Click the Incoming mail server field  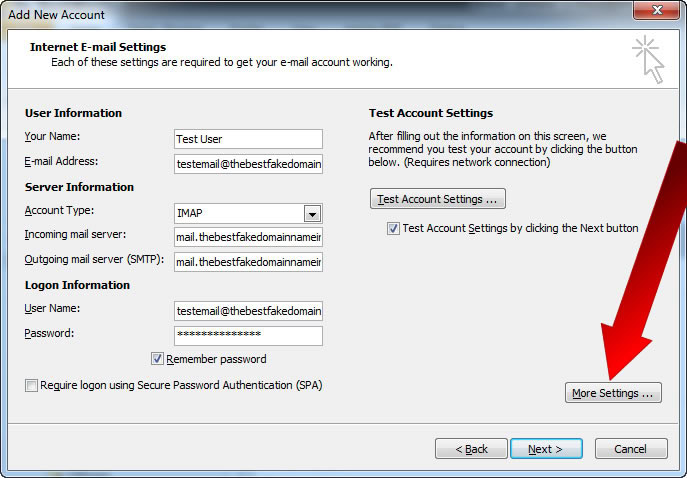(x=248, y=237)
